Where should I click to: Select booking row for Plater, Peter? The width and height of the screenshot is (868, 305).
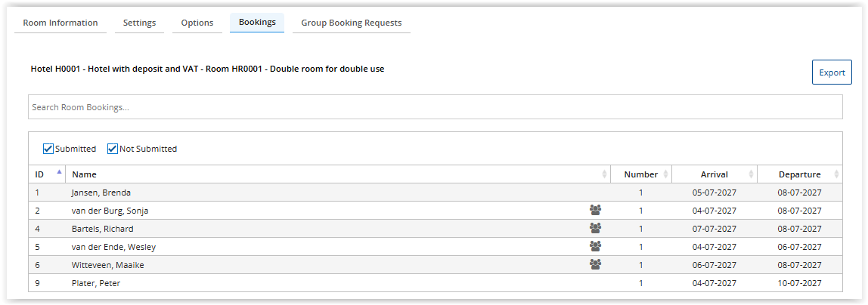(435, 283)
